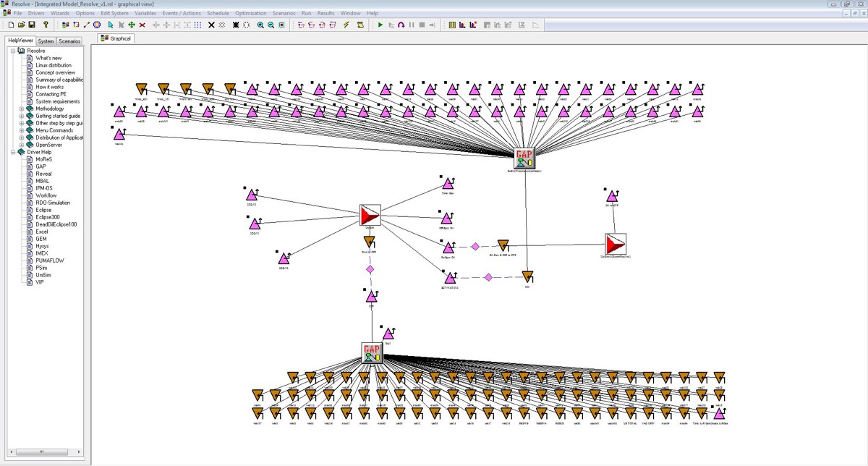Click the Run (green play) toolbar icon
This screenshot has height=466, width=868.
tap(380, 25)
